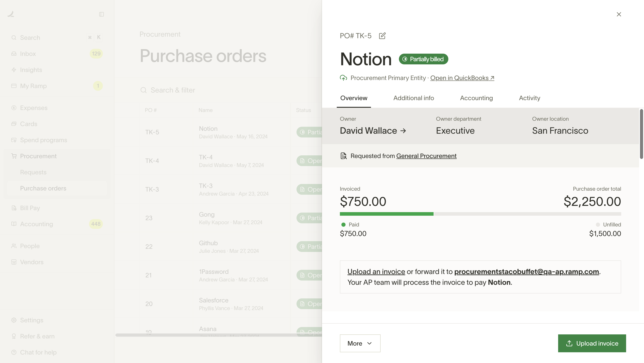
Task: Click the Chat for help icon
Action: pyautogui.click(x=14, y=352)
